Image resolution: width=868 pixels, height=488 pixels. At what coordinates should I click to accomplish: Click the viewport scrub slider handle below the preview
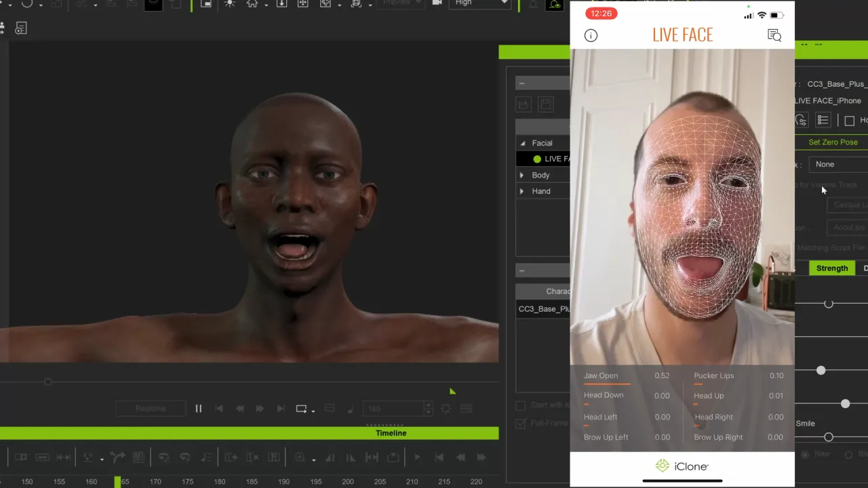tap(48, 382)
